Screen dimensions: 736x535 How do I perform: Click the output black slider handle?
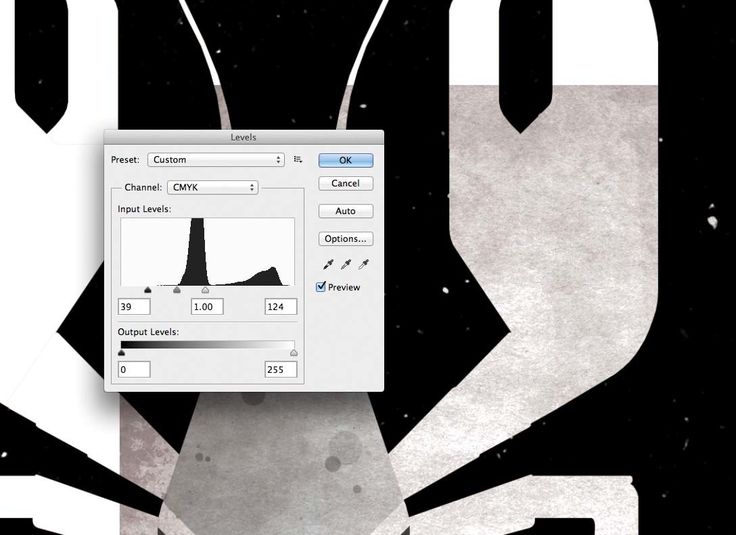pos(122,352)
